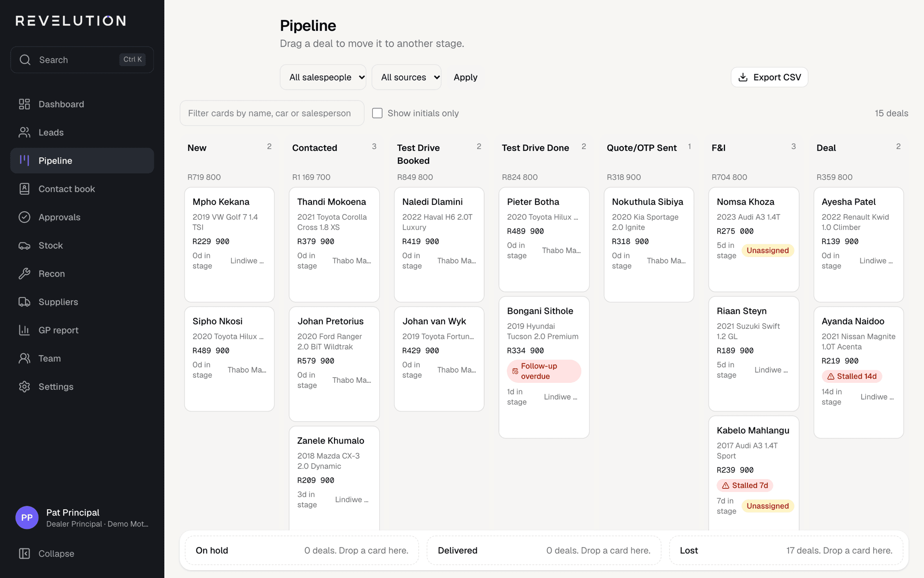This screenshot has width=924, height=578.
Task: Click the Delivered drop zone
Action: click(x=544, y=550)
